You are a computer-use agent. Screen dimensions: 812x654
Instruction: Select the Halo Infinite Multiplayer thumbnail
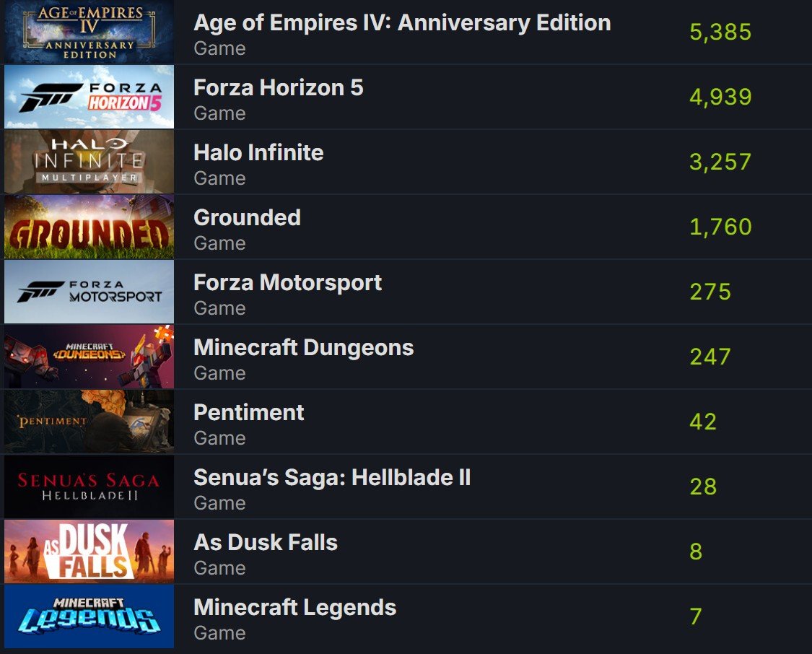89,162
